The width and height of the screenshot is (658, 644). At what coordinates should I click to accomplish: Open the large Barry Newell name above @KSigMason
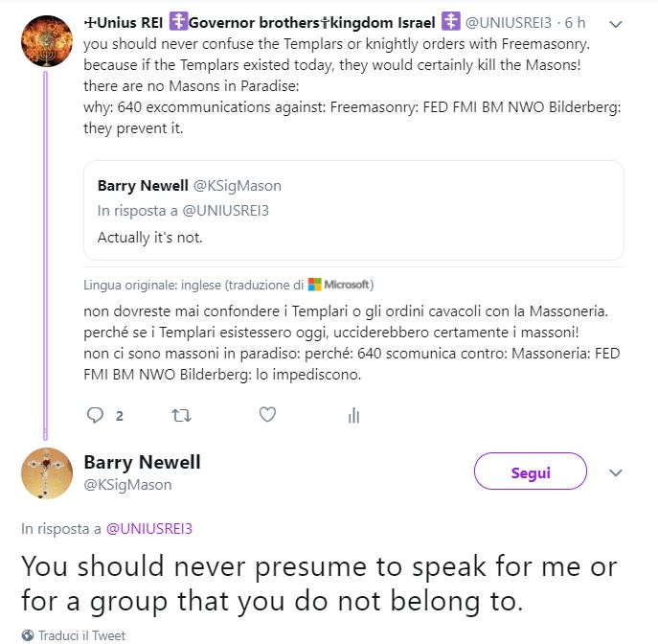click(143, 462)
